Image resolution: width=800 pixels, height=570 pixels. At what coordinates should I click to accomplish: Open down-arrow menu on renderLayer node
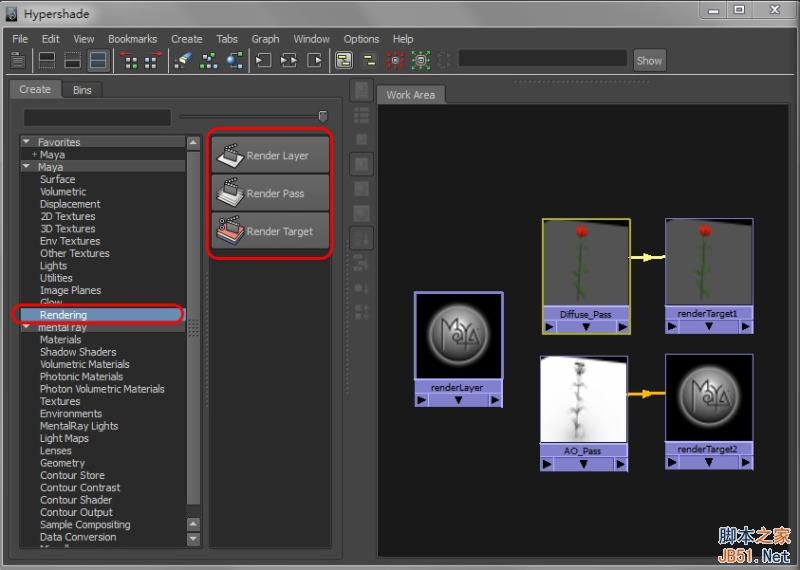point(458,401)
